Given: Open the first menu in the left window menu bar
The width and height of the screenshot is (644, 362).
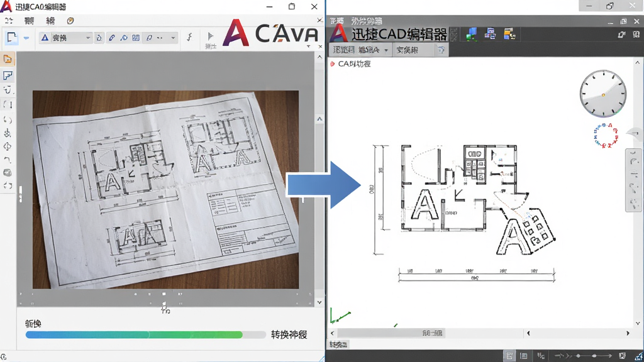Looking at the screenshot, I should coord(9,21).
